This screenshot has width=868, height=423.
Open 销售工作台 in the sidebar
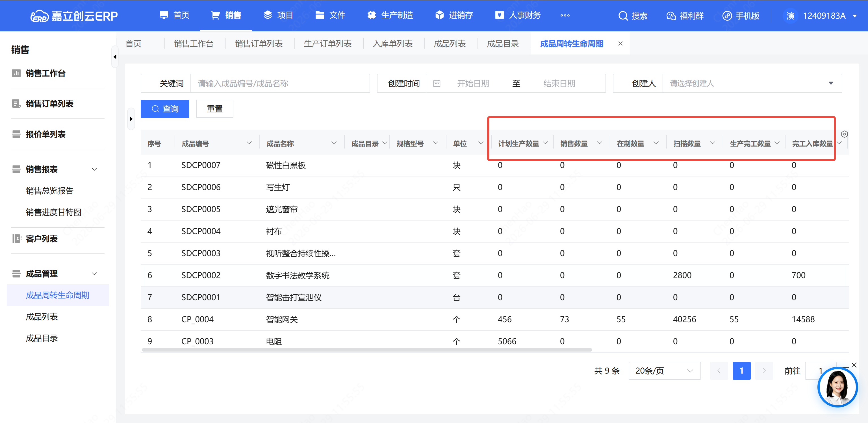tap(45, 73)
